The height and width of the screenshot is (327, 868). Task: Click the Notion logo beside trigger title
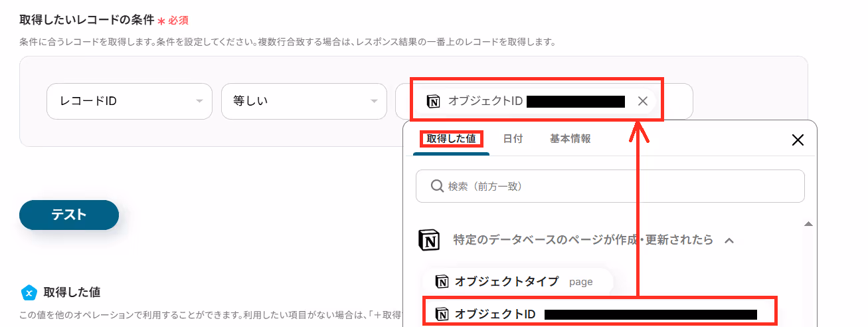click(x=429, y=240)
